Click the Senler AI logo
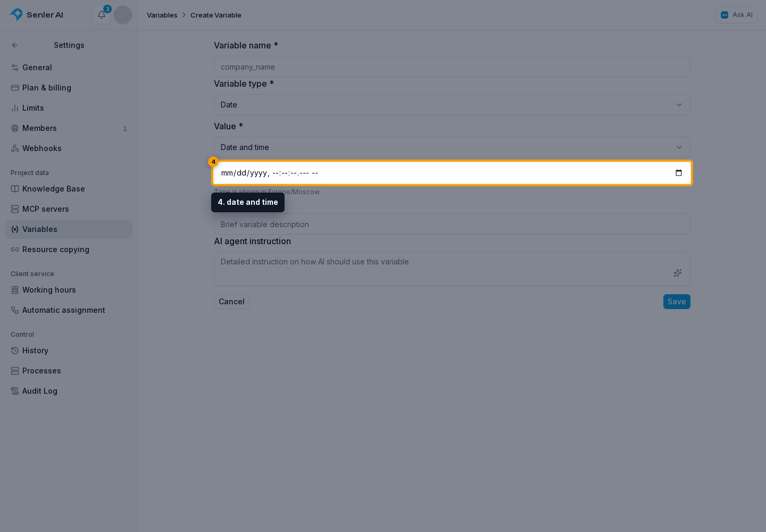Image resolution: width=766 pixels, height=532 pixels. pos(37,15)
